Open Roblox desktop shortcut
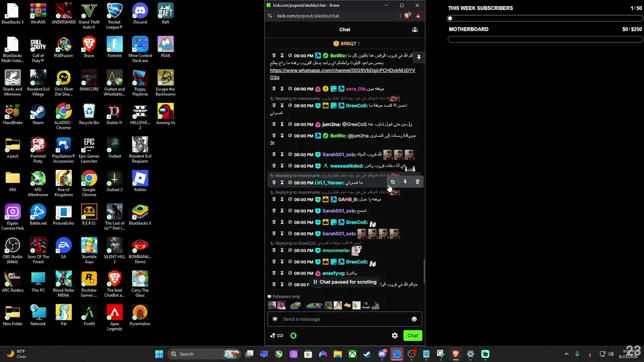The image size is (644, 362). click(140, 182)
